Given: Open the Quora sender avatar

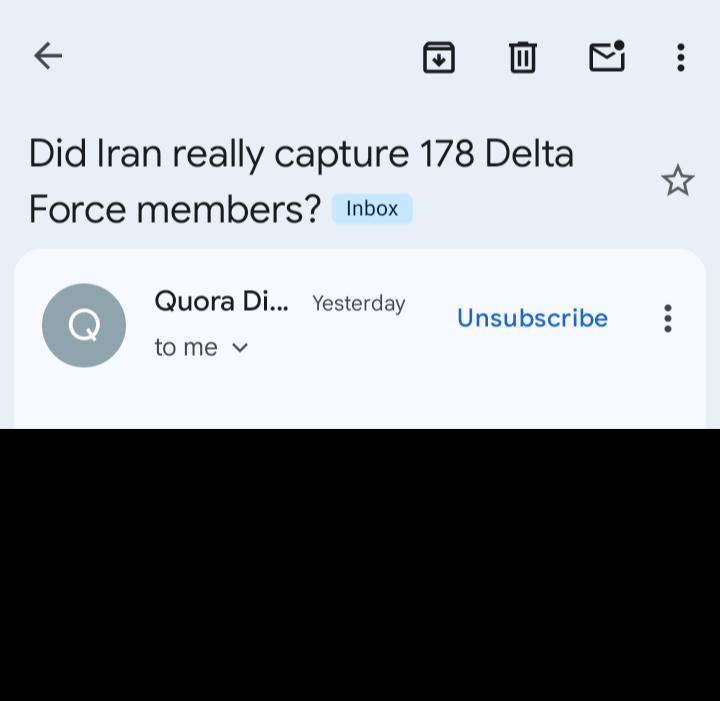Looking at the screenshot, I should [x=84, y=325].
